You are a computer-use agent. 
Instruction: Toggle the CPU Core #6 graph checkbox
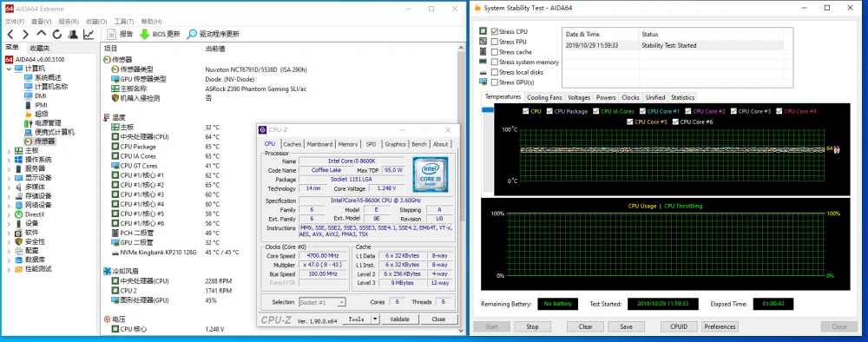tap(676, 122)
